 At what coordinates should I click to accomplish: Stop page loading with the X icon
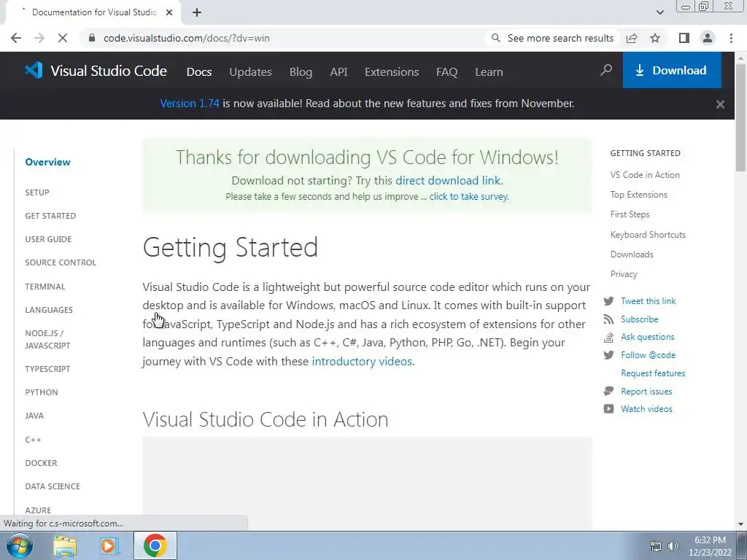click(x=63, y=38)
